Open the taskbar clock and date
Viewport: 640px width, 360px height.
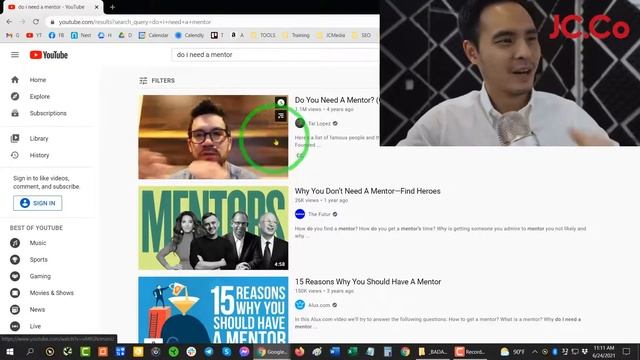(x=604, y=351)
